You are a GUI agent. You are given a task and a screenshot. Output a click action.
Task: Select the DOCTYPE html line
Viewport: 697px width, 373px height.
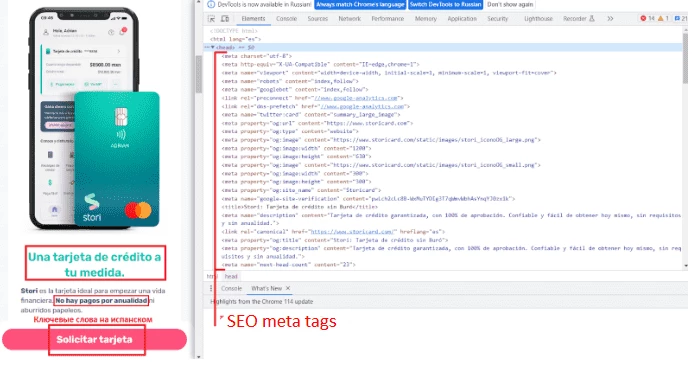(233, 31)
